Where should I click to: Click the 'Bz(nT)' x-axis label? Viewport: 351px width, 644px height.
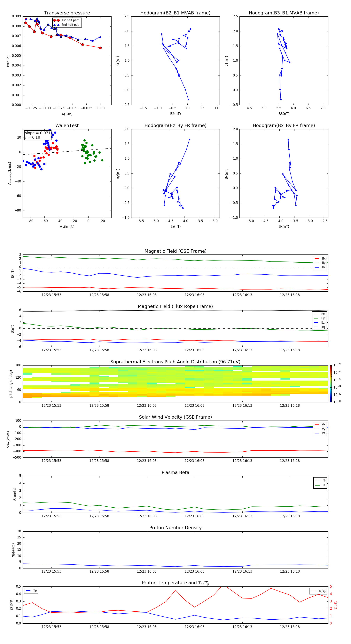(175, 227)
